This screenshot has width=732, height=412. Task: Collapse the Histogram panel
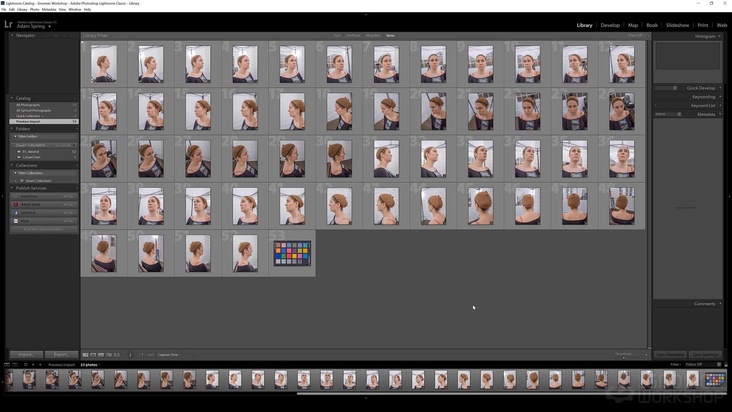tap(720, 36)
